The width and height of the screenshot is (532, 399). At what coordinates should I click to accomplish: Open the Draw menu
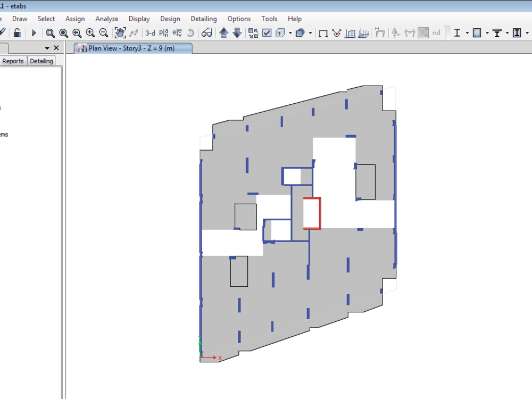pyautogui.click(x=20, y=19)
